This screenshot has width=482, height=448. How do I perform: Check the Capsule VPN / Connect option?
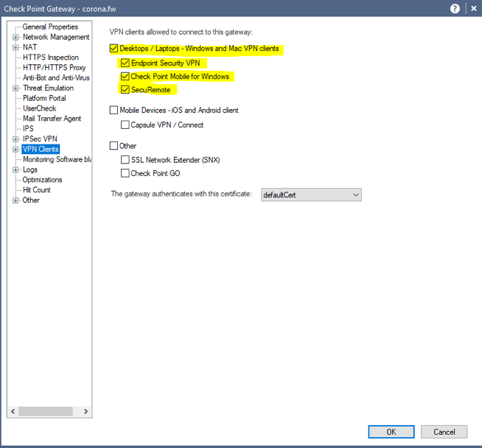[125, 125]
